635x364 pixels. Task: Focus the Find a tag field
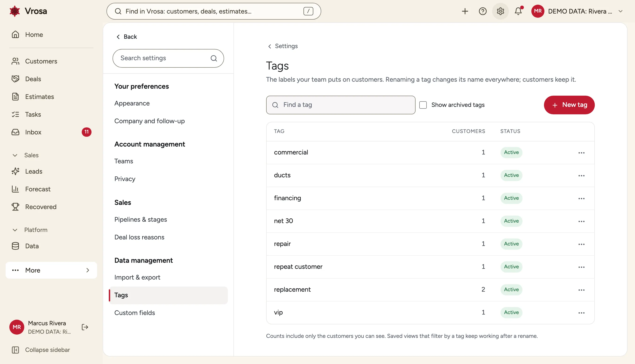(341, 105)
